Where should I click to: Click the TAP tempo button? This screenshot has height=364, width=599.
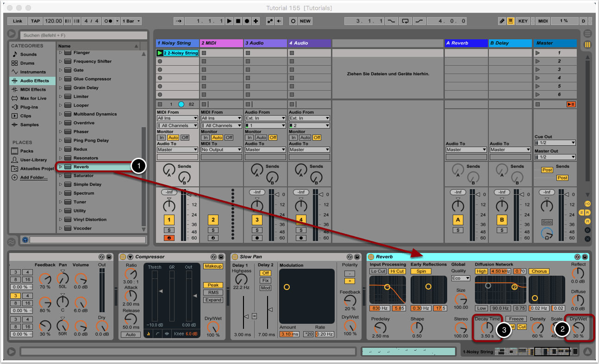pyautogui.click(x=35, y=21)
